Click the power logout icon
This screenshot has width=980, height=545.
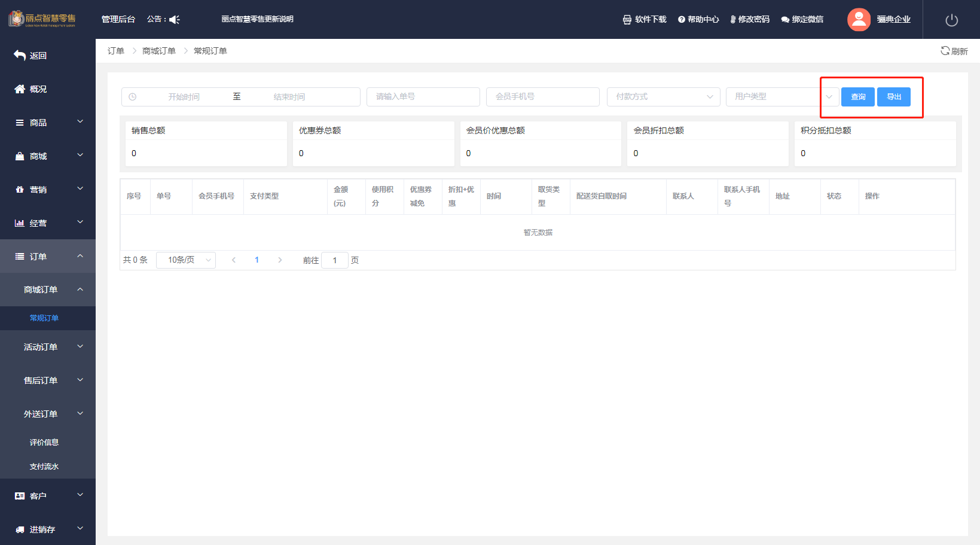coord(951,20)
